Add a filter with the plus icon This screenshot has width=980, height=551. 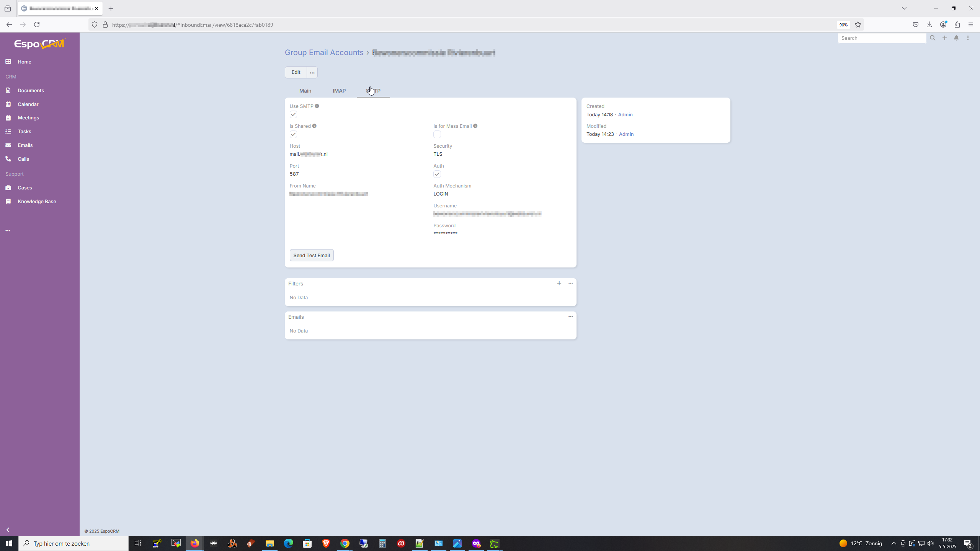pyautogui.click(x=559, y=283)
